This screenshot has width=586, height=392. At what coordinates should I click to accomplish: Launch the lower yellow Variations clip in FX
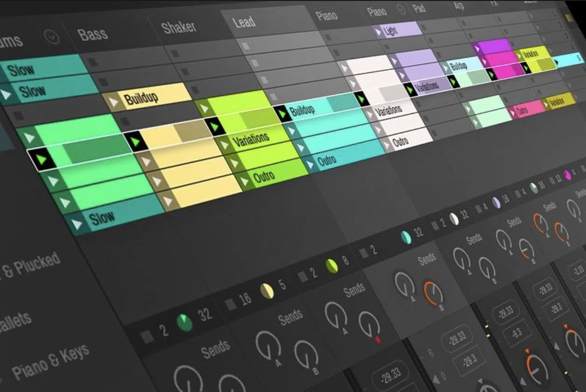pos(545,105)
